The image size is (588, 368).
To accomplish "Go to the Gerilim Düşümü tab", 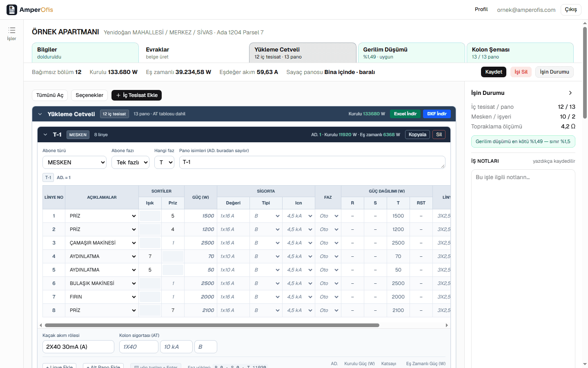I will pos(411,53).
